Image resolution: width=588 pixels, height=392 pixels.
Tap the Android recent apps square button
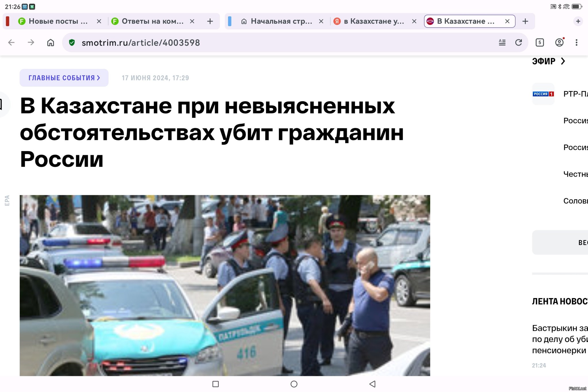(x=215, y=384)
